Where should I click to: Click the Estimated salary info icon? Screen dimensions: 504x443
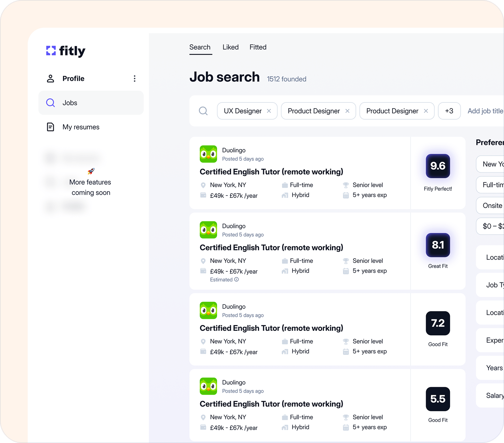click(236, 280)
